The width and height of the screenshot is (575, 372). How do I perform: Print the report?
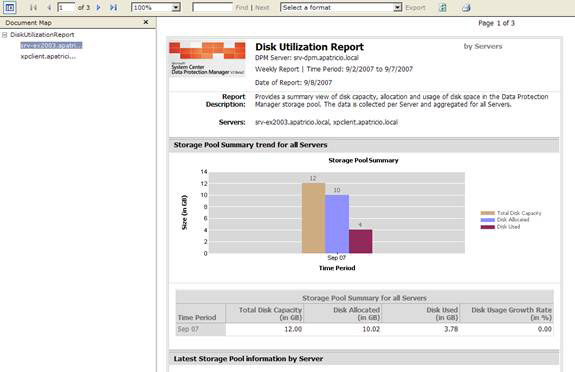click(x=466, y=7)
